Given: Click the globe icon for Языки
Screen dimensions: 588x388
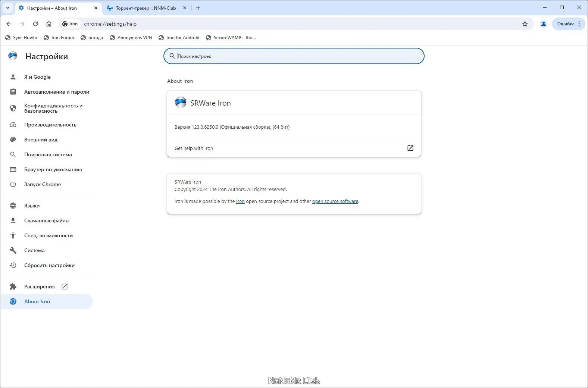Looking at the screenshot, I should coord(13,206).
